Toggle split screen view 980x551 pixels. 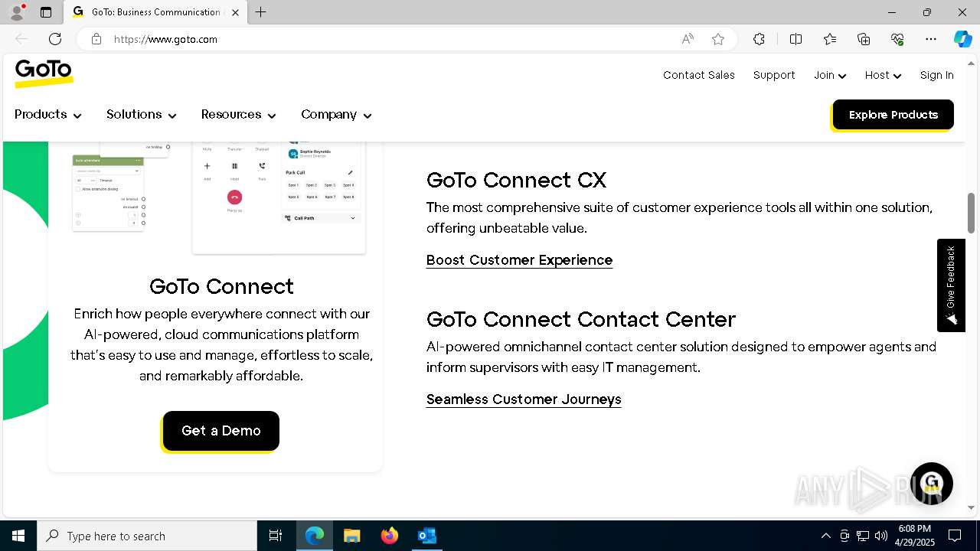795,39
